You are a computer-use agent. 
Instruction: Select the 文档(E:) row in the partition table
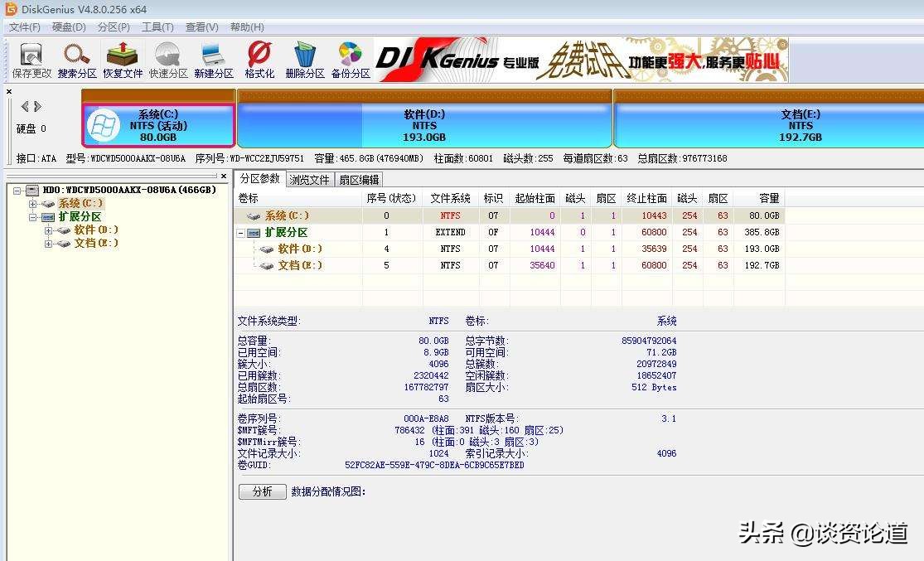tap(298, 265)
